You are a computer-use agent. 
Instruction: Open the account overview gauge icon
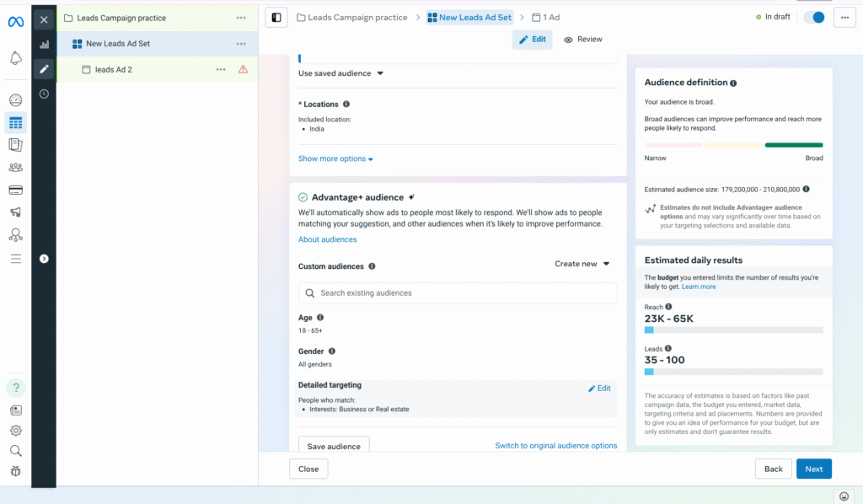coord(15,100)
